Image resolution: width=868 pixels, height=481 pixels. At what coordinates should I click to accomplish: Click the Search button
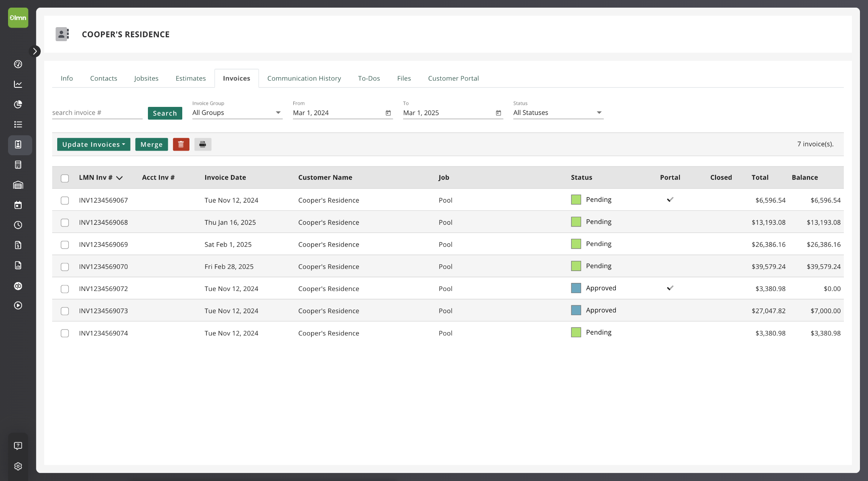click(x=165, y=113)
